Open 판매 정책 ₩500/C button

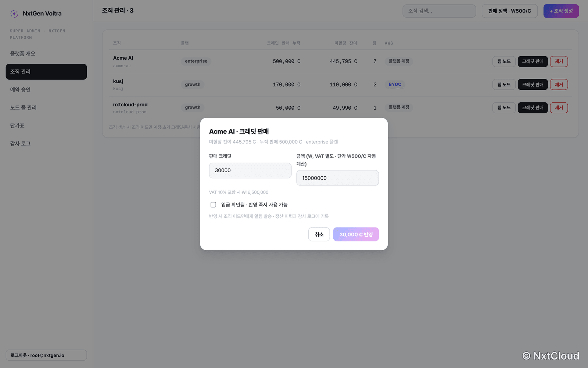pyautogui.click(x=510, y=11)
